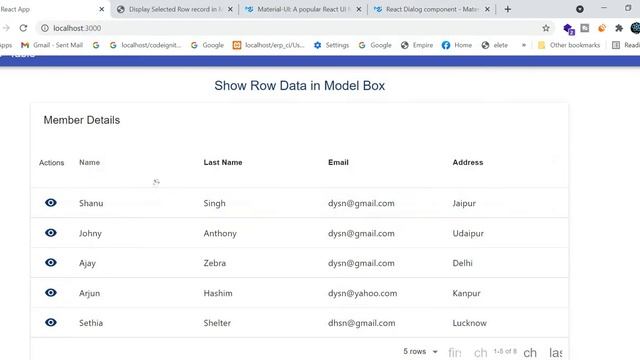Viewport: 640px width, 360px height.
Task: Close the Material-UI popular React tab
Action: [359, 9]
